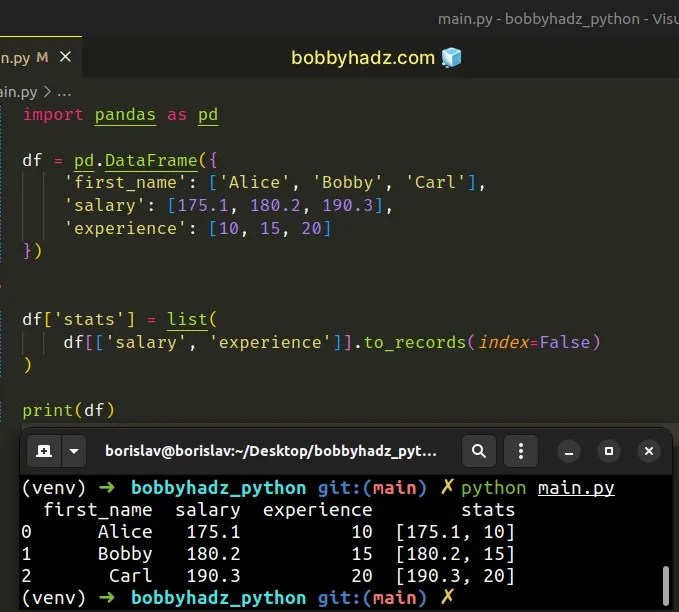Image resolution: width=679 pixels, height=612 pixels.
Task: Click the 'index' parameter name
Action: pyautogui.click(x=504, y=343)
